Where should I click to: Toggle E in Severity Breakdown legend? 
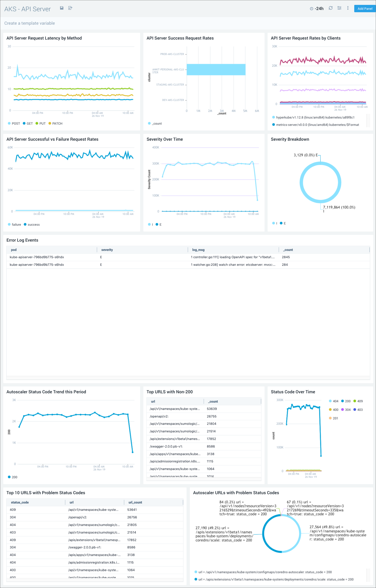point(283,223)
